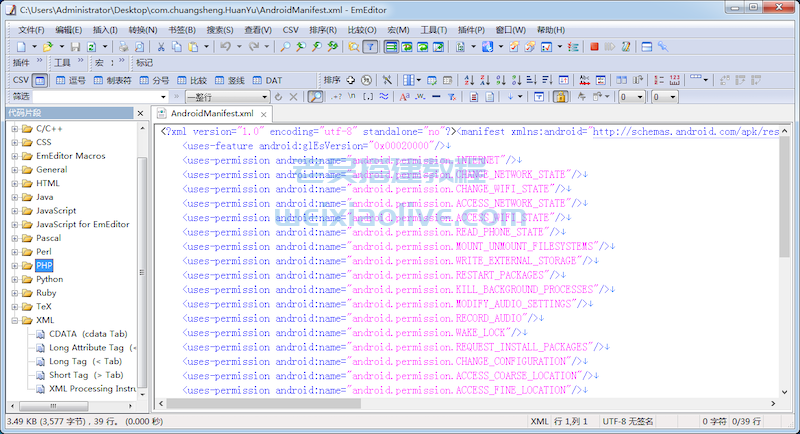Open the 帮助(H) menu

click(551, 30)
